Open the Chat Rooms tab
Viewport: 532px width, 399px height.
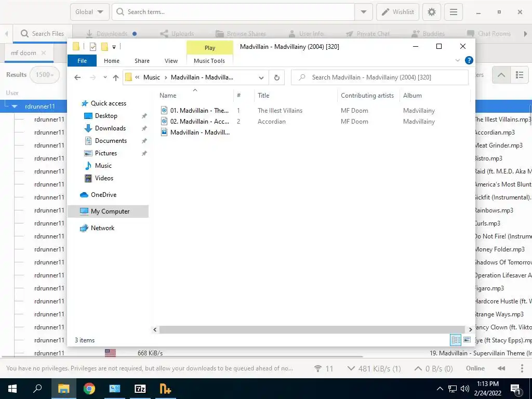click(488, 34)
